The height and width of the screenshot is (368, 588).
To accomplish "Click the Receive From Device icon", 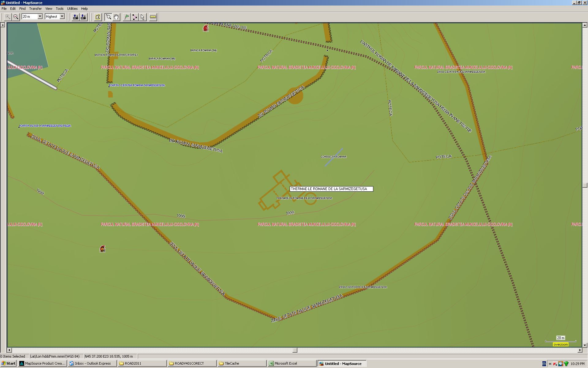I will pyautogui.click(x=83, y=17).
